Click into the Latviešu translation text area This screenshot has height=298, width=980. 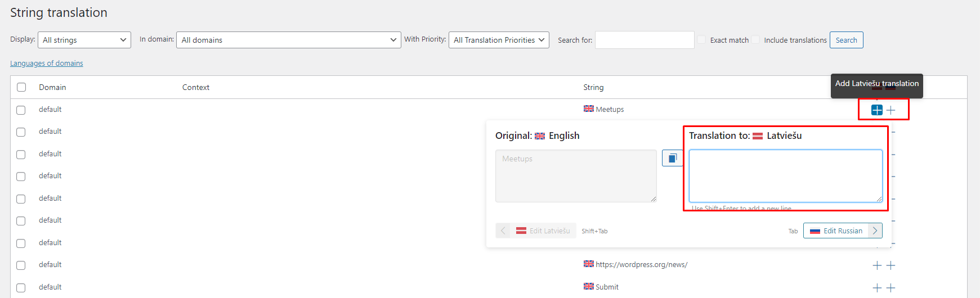785,175
